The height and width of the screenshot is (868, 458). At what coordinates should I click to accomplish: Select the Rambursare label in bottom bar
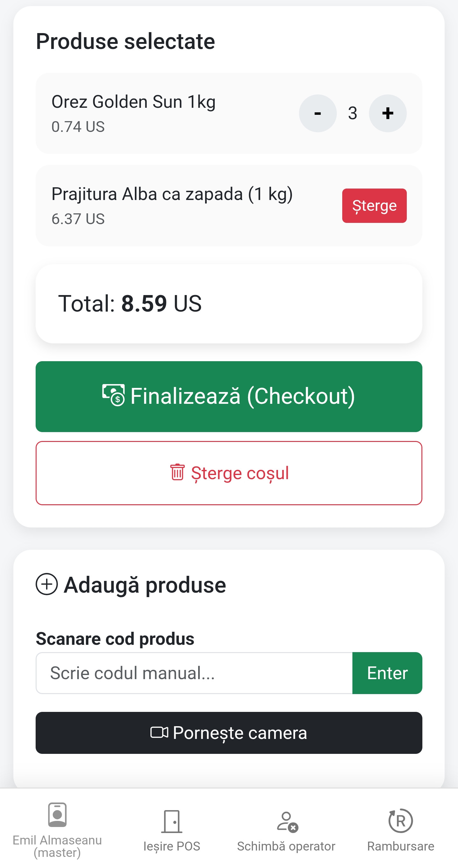400,846
